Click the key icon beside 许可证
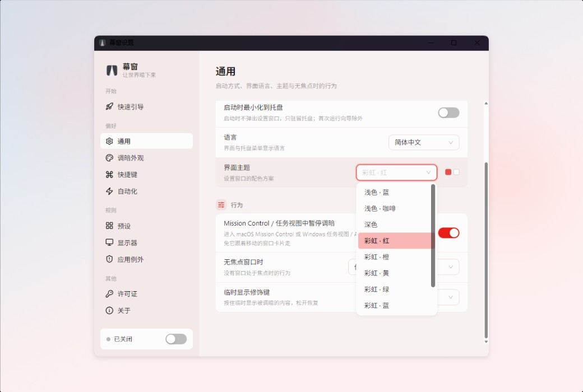This screenshot has width=583, height=392. (x=109, y=294)
